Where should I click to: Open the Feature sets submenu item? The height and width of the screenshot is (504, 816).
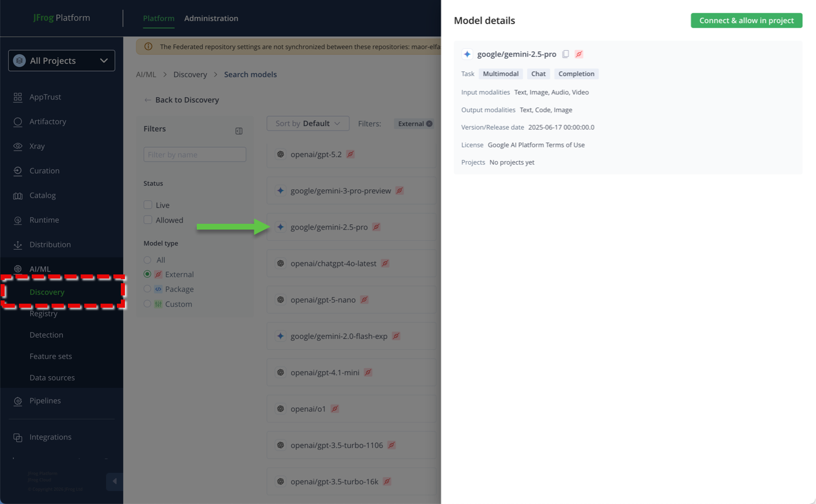(x=51, y=356)
